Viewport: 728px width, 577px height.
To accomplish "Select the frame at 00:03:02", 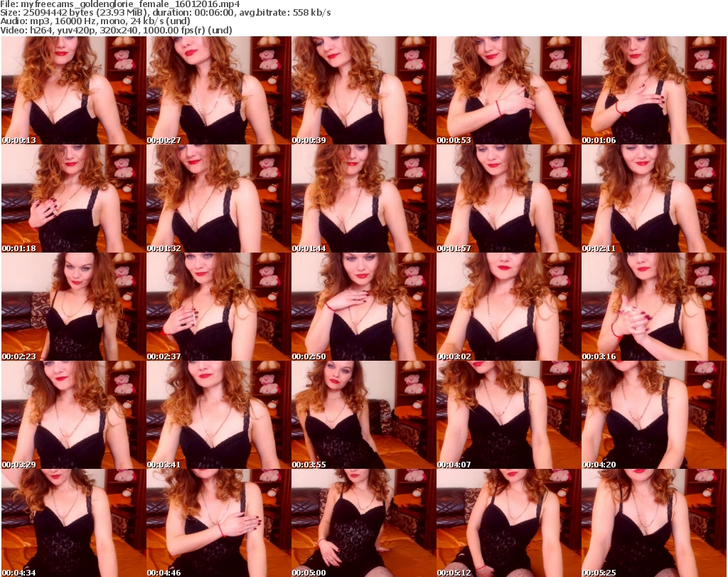I will tap(508, 307).
